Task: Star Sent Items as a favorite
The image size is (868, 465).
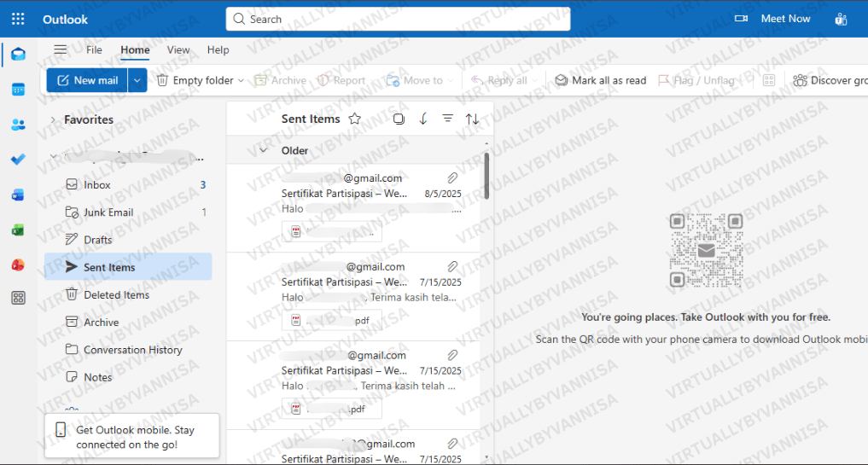Action: point(355,119)
